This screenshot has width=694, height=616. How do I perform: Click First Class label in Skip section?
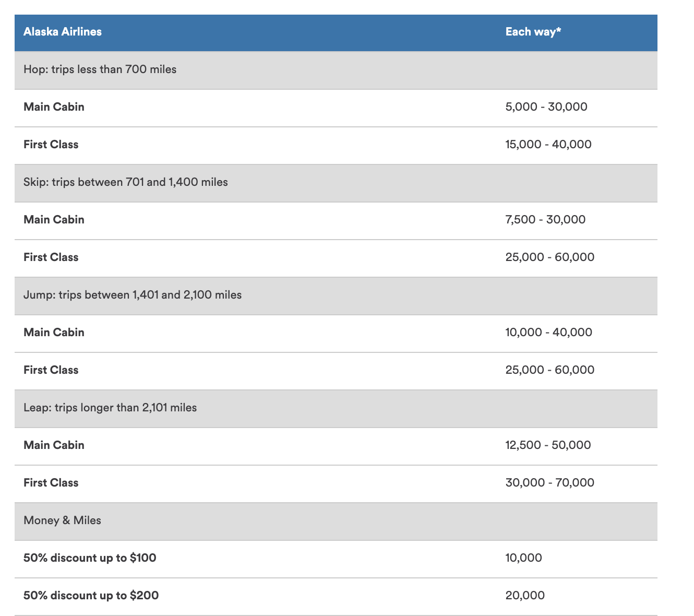point(51,257)
